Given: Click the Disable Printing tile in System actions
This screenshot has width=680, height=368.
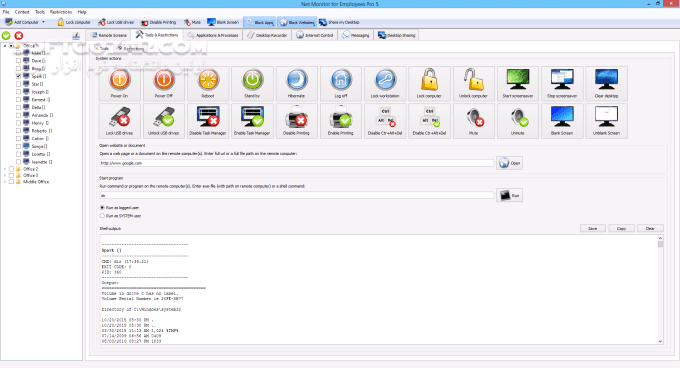Looking at the screenshot, I should click(297, 121).
